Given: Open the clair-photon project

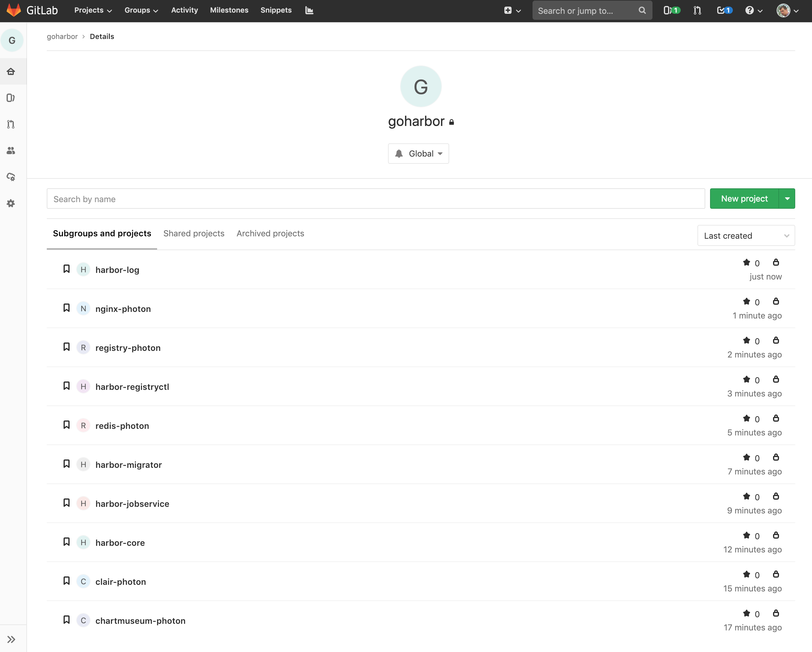Looking at the screenshot, I should point(121,582).
